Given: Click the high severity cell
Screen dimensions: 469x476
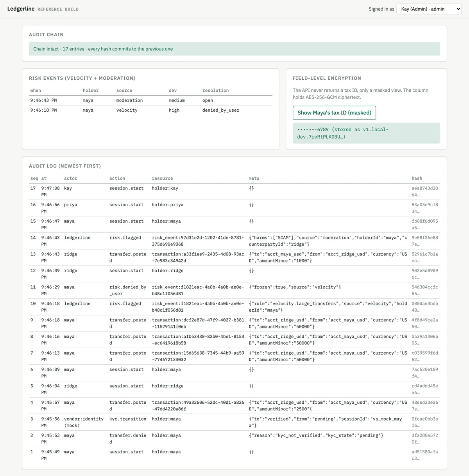Looking at the screenshot, I should [174, 110].
